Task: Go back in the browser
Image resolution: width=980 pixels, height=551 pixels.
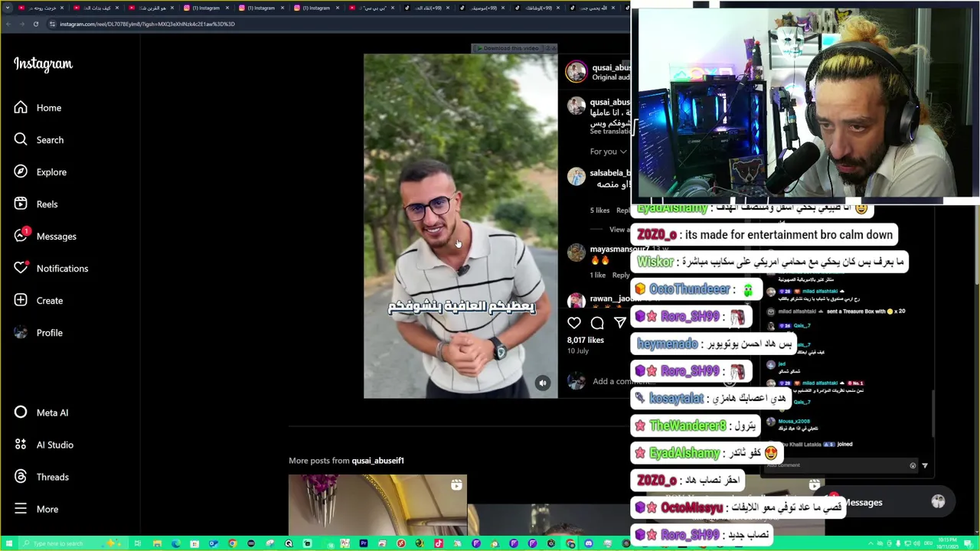Action: pyautogui.click(x=8, y=24)
